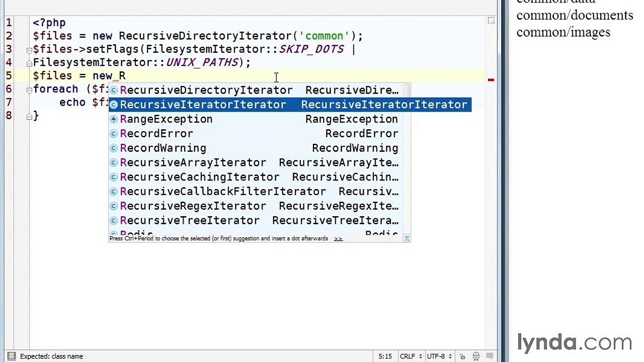Image resolution: width=644 pixels, height=362 pixels.
Task: Click line number 5 in the gutter
Action: [x=9, y=76]
